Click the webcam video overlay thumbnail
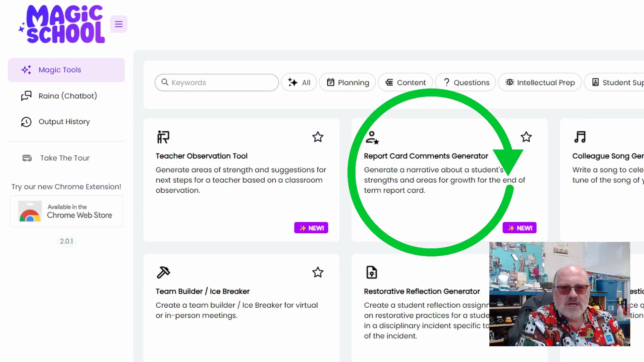Viewport: 644px width, 362px height. click(559, 294)
